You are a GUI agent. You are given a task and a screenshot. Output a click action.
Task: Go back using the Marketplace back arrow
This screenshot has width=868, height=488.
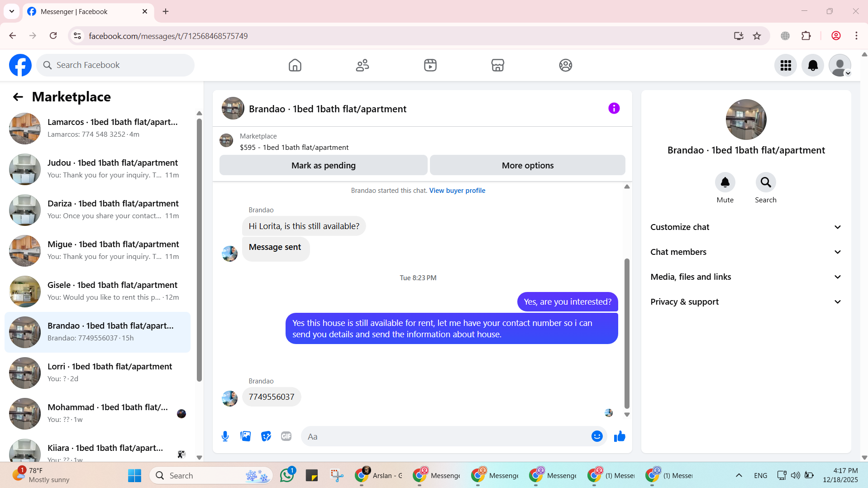click(18, 97)
